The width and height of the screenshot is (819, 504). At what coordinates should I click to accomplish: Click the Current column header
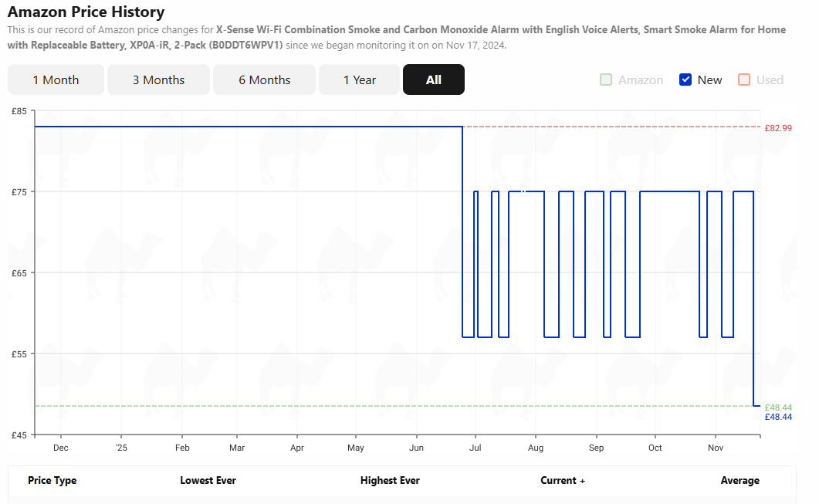(563, 481)
